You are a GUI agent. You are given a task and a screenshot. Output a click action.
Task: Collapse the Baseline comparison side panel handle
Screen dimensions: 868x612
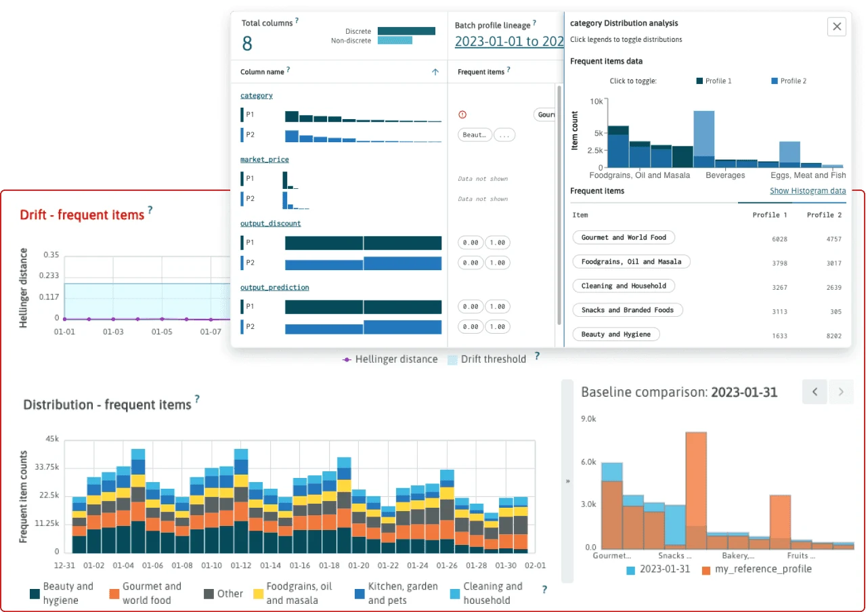(567, 481)
